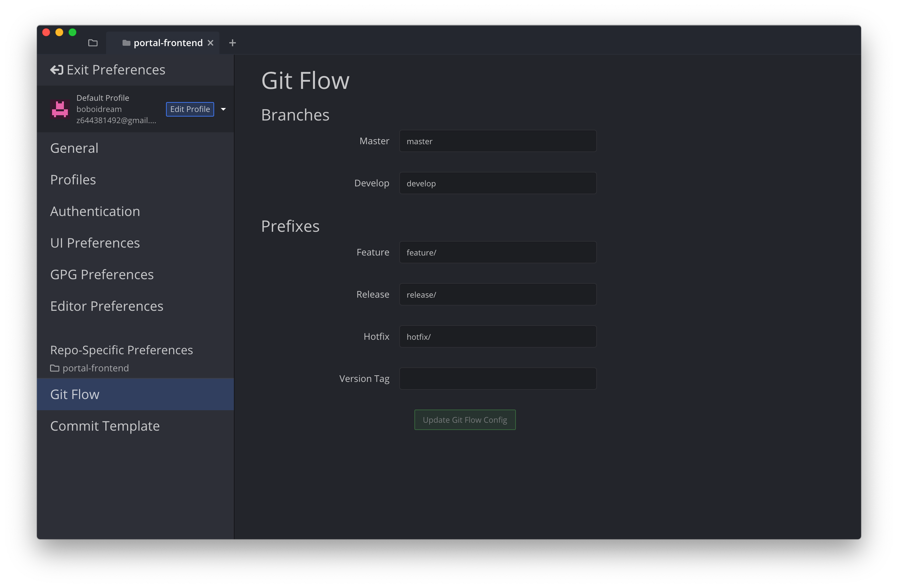Open Authentication settings
The height and width of the screenshot is (588, 898).
(x=95, y=211)
